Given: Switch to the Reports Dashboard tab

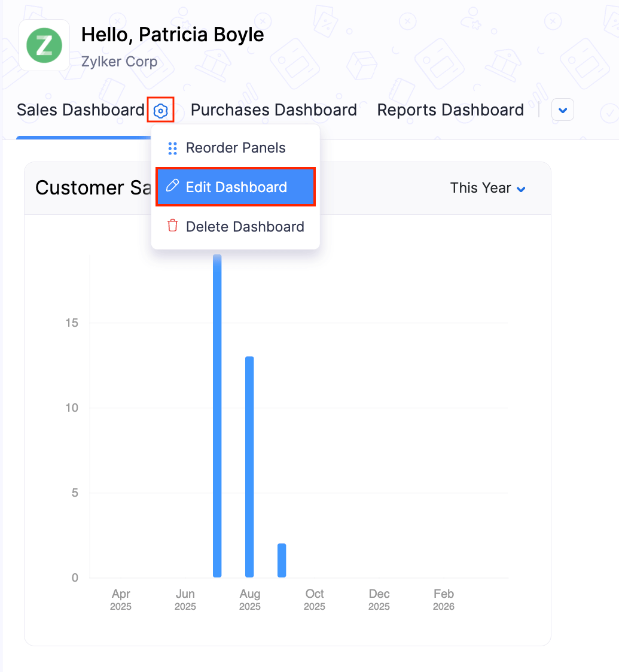Looking at the screenshot, I should 450,110.
